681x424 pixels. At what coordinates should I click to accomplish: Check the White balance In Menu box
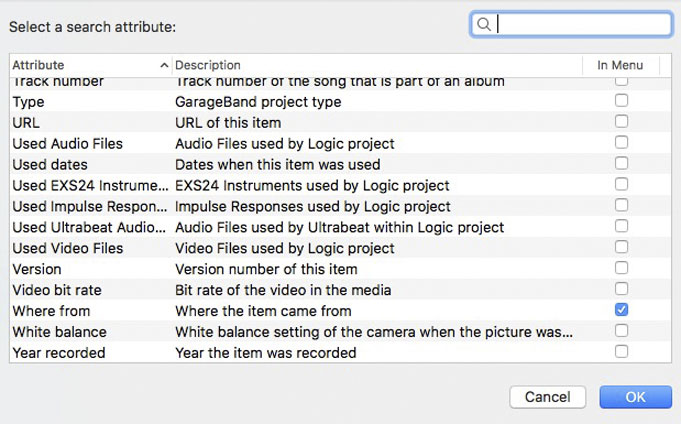click(621, 331)
